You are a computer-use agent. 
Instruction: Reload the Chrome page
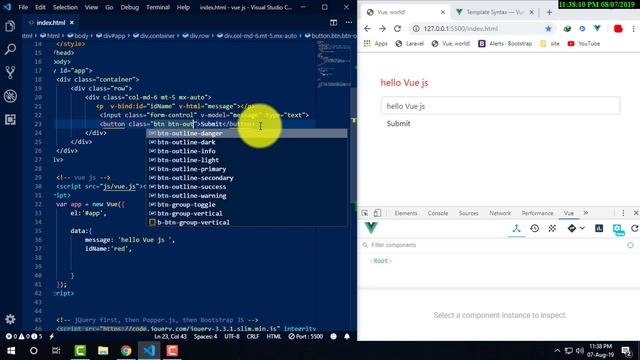[397, 29]
